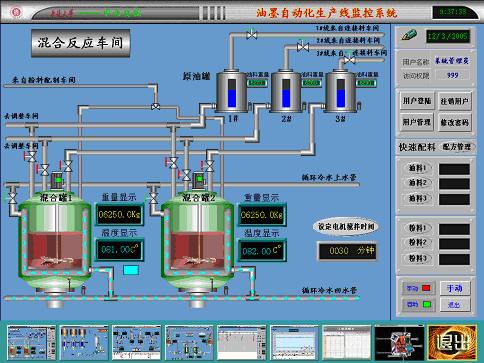484x363 pixels.
Task: Open the trend chart screen thumbnail
Action: (294, 343)
